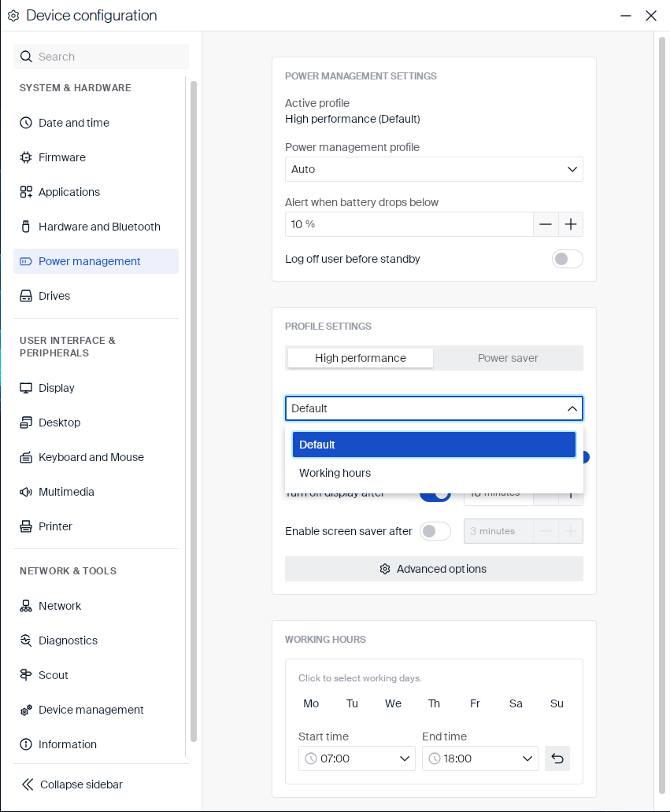Select Friday as working day
Viewport: 670px width, 812px height.
475,703
